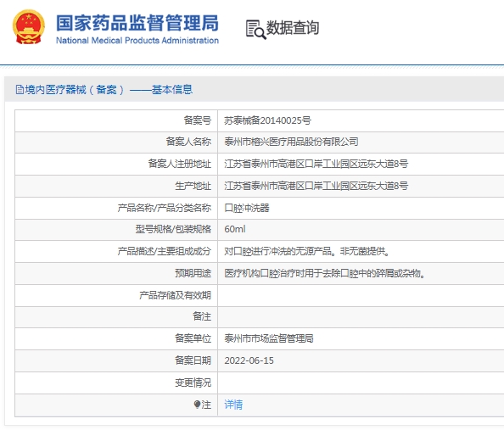This screenshot has width=504, height=430.
Task: Click the national emblem logo
Action: pos(29,27)
